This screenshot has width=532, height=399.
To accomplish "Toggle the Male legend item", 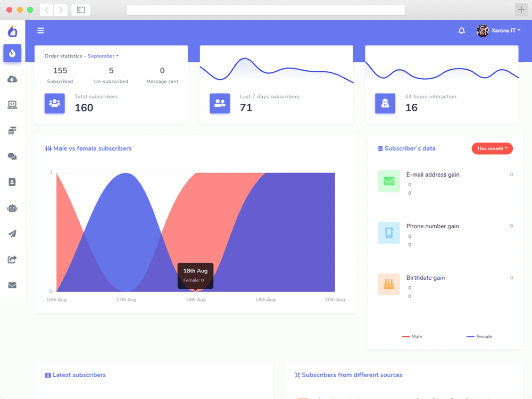I will (412, 337).
